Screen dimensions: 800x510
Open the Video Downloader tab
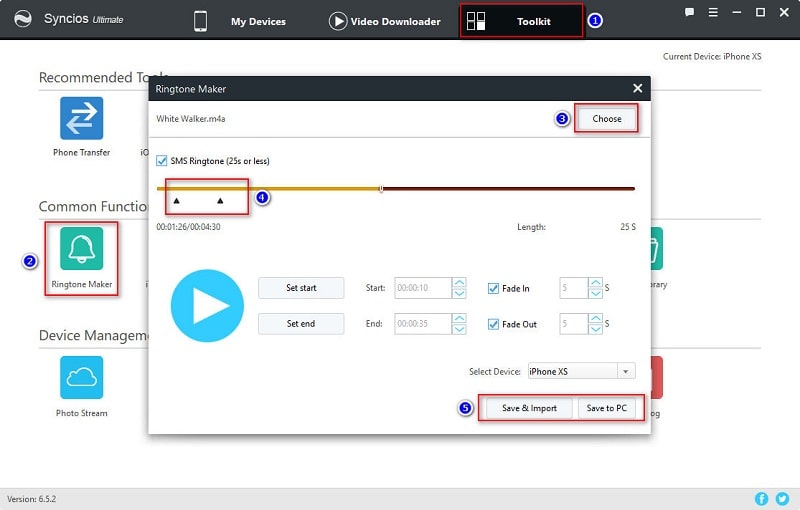point(384,21)
